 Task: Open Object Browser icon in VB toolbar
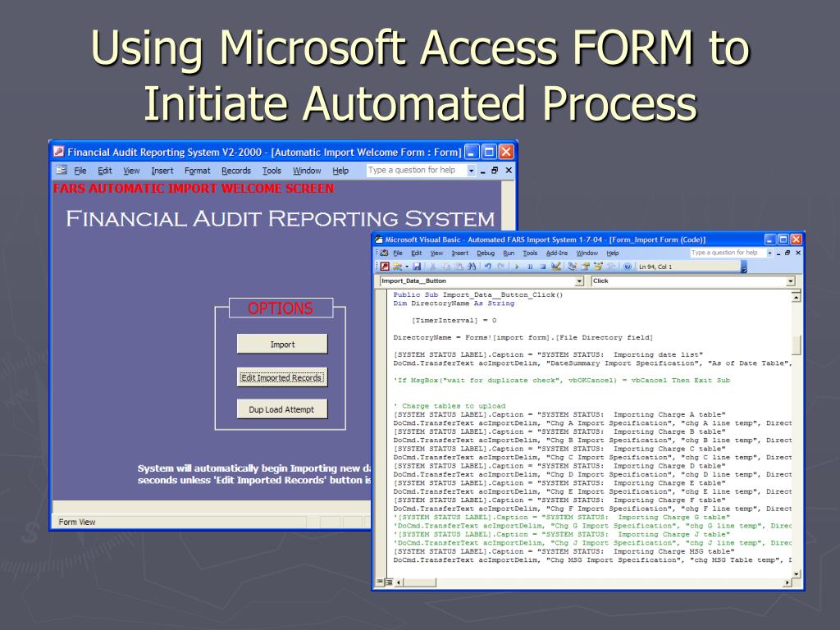598,267
